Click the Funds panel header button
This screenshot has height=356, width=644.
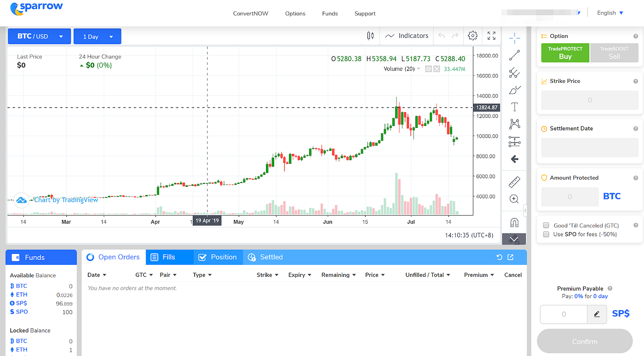[x=41, y=257]
